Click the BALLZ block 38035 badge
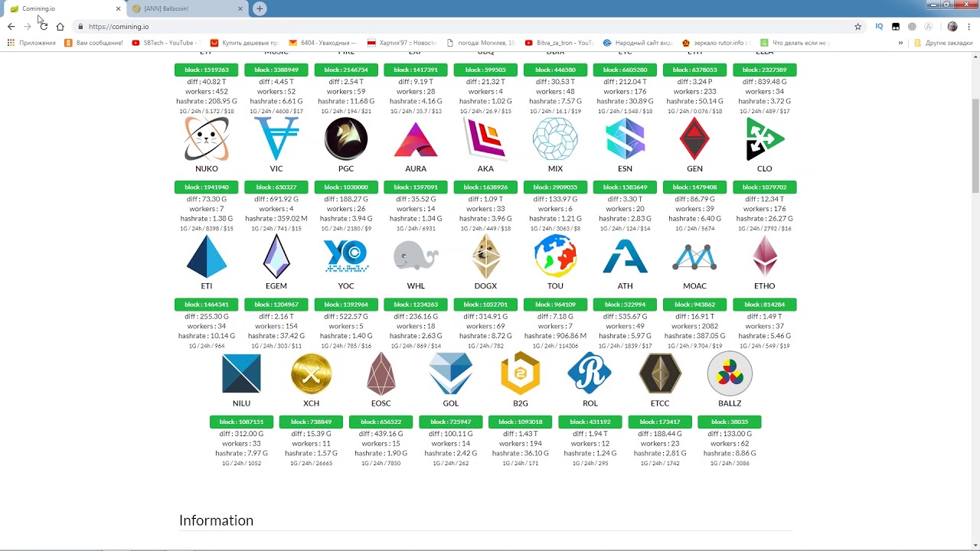The width and height of the screenshot is (980, 551). (x=730, y=422)
